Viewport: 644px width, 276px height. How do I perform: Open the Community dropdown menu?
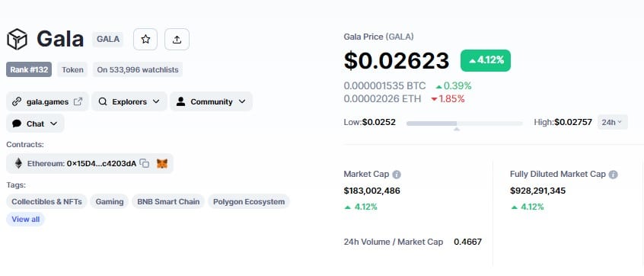(x=211, y=101)
